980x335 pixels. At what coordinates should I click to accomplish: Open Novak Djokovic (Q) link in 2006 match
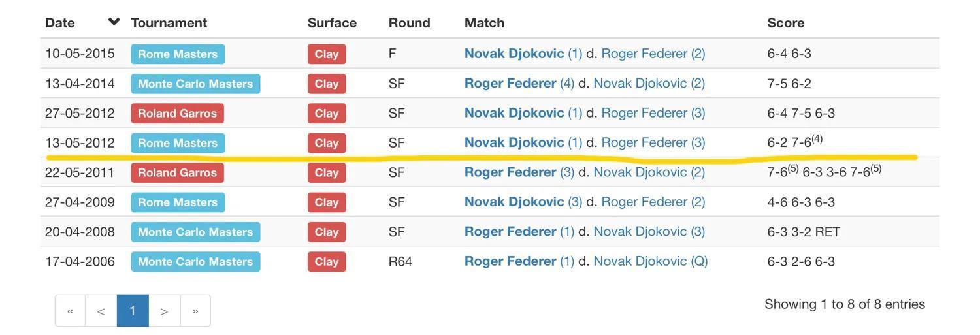(651, 261)
